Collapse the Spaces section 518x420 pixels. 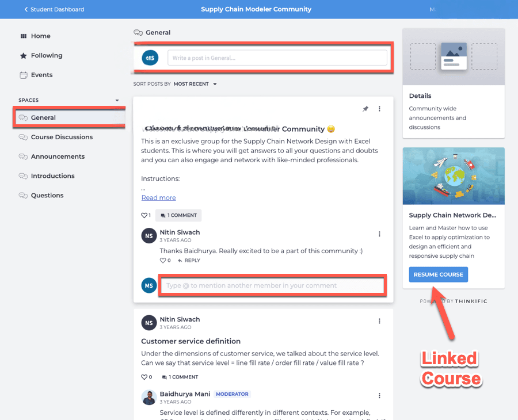tap(117, 100)
